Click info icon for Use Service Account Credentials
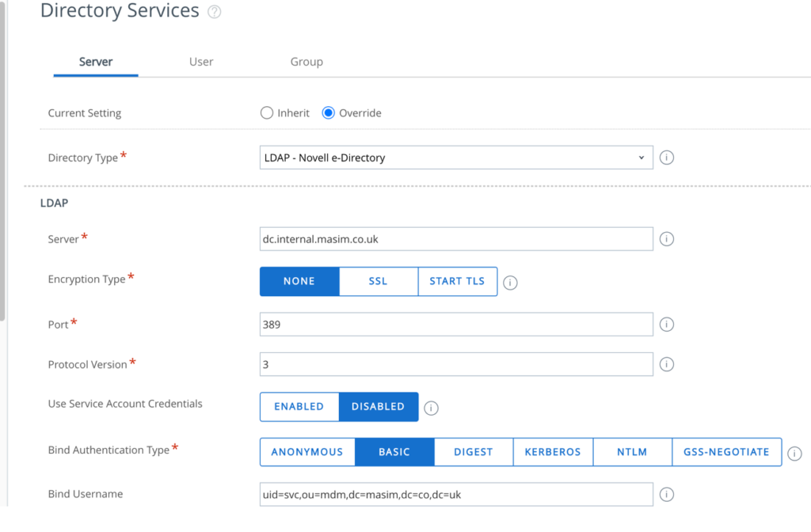 click(431, 406)
